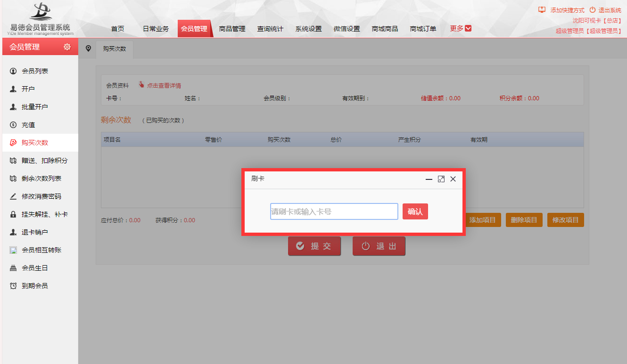
Task: Focus the card number input field
Action: pyautogui.click(x=334, y=211)
